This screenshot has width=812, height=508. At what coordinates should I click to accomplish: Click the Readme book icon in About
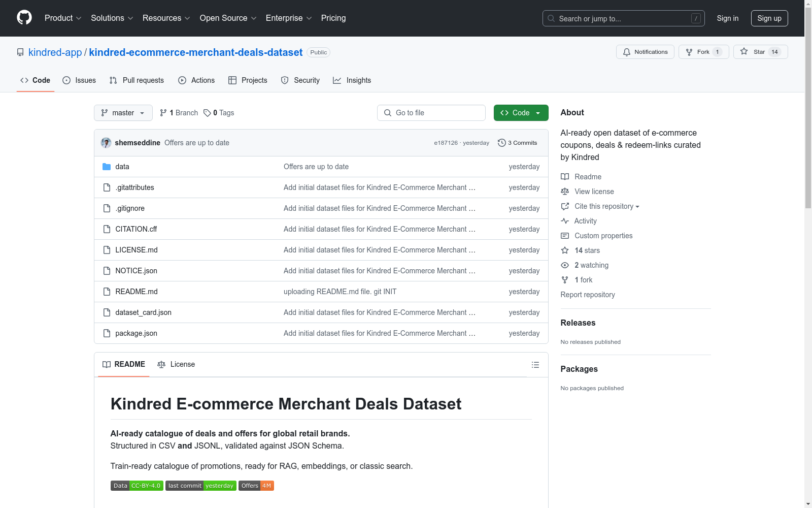point(565,177)
